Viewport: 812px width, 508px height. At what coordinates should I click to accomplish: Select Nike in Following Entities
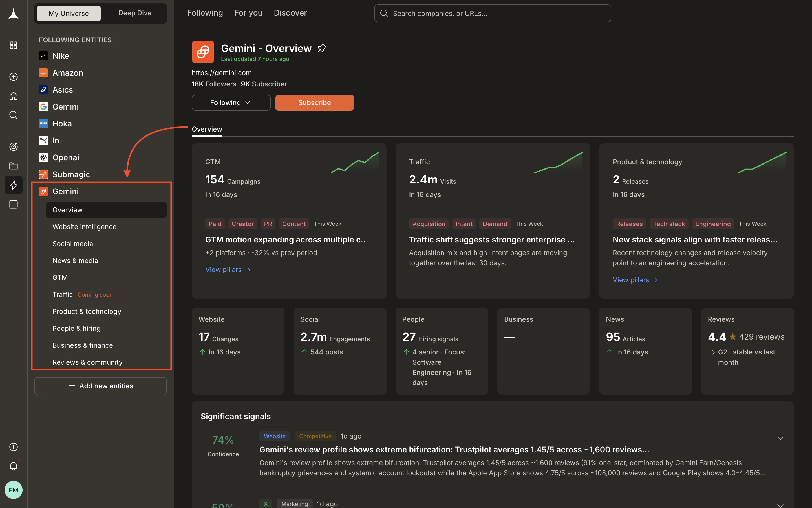[61, 56]
